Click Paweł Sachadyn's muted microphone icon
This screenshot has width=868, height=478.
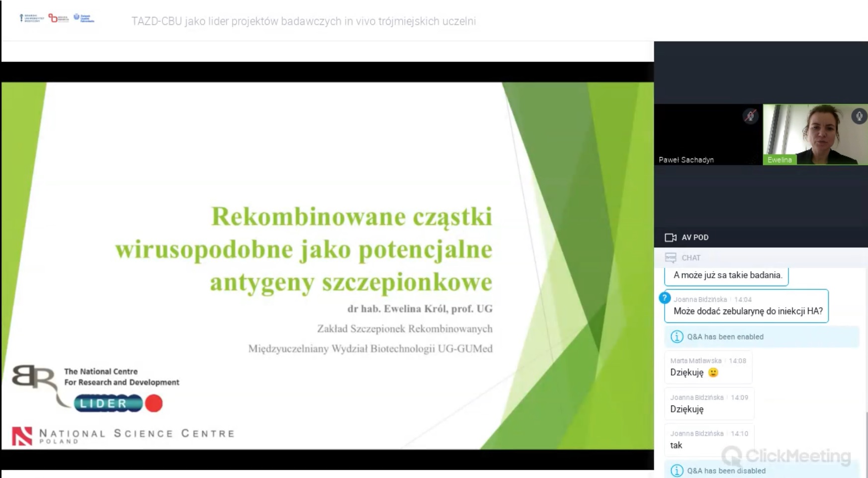750,116
